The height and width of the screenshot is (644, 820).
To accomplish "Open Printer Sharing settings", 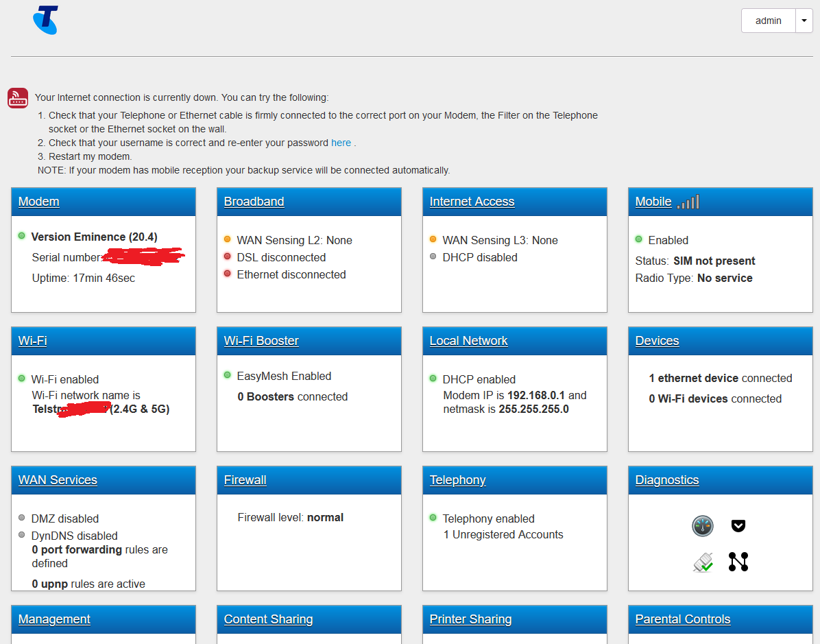I will 470,619.
